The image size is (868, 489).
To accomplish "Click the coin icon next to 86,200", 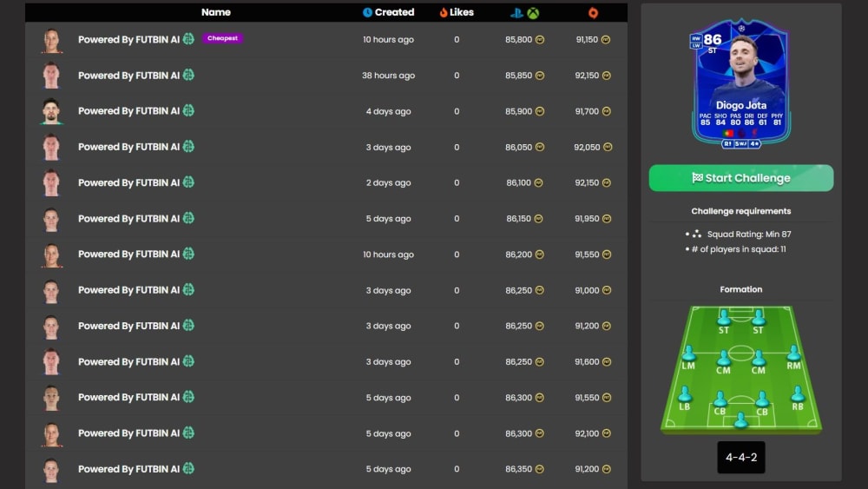I will (x=539, y=254).
